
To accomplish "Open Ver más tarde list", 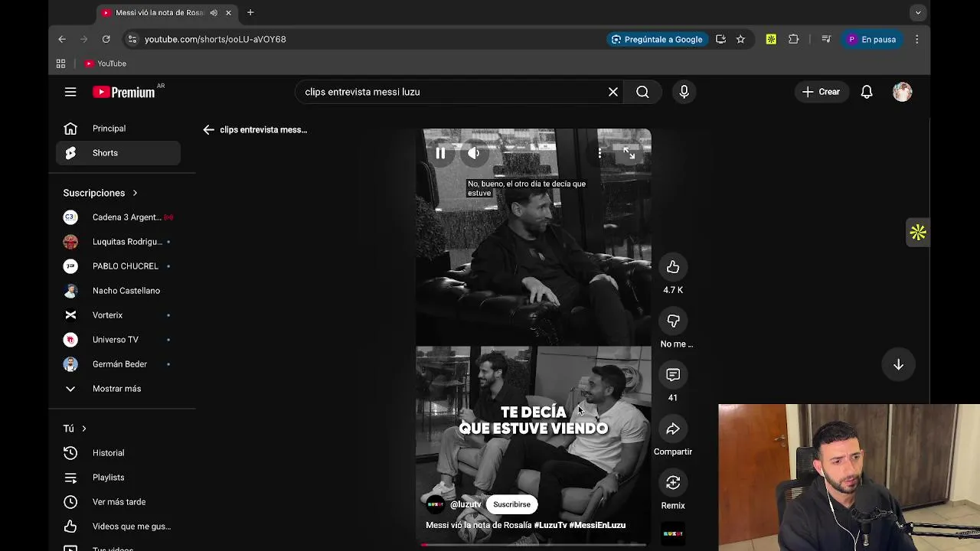I will (118, 502).
